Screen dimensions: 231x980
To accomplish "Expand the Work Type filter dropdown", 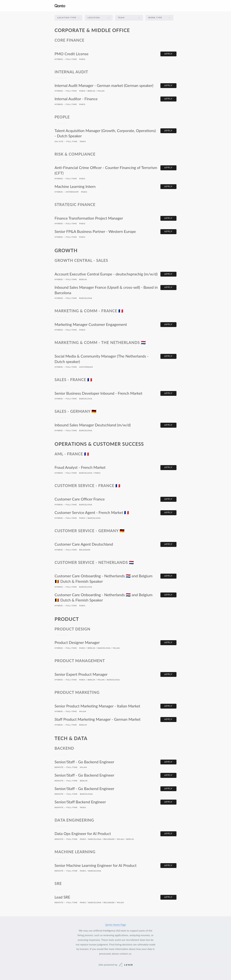I will pos(159,17).
